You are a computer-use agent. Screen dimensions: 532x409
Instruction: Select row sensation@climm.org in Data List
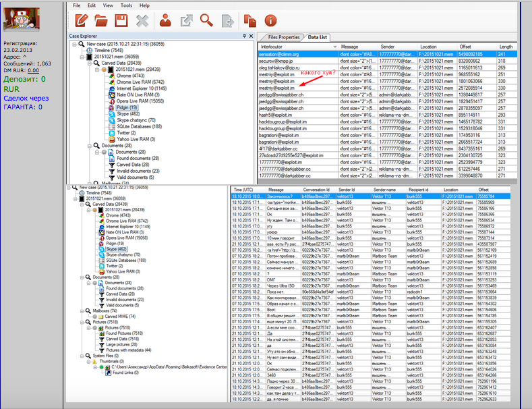(388, 55)
